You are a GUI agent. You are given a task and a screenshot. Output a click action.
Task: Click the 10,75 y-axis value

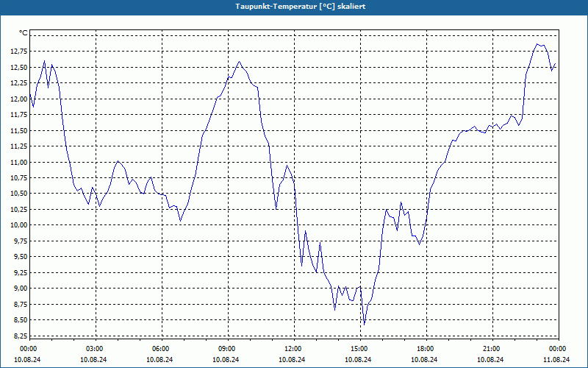tap(19, 178)
